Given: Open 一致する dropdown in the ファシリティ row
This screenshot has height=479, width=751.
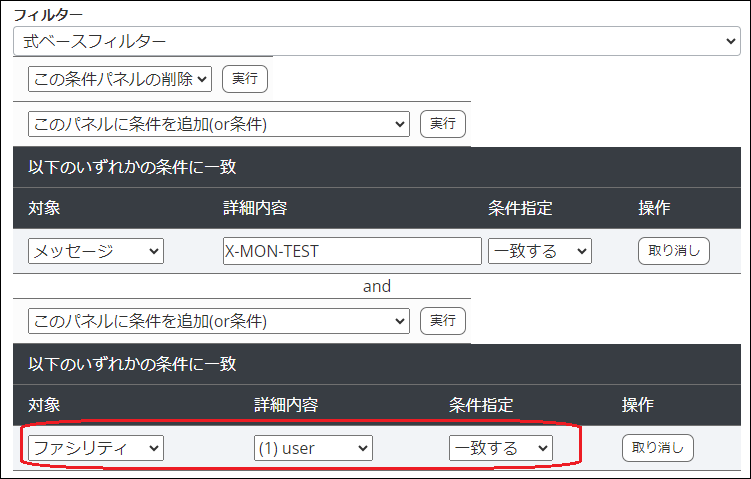Looking at the screenshot, I should coord(500,448).
